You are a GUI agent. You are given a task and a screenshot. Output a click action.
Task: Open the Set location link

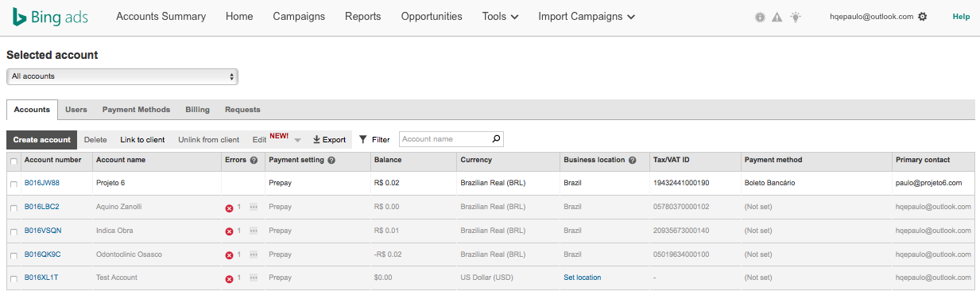click(x=583, y=278)
